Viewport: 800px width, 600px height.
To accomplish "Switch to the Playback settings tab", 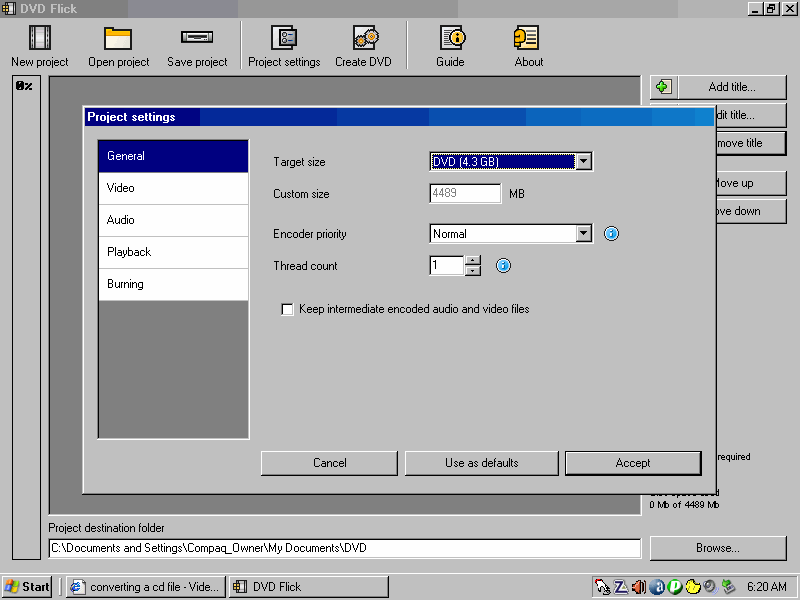I will [x=173, y=252].
